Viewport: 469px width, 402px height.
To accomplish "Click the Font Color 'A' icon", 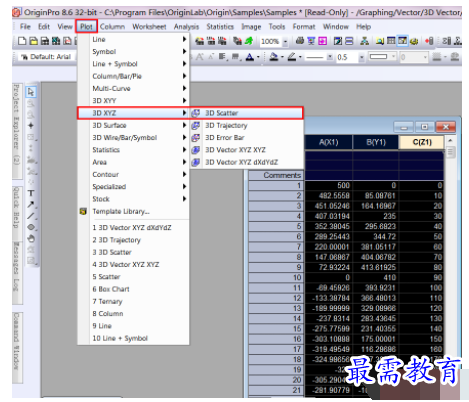I will tap(250, 57).
